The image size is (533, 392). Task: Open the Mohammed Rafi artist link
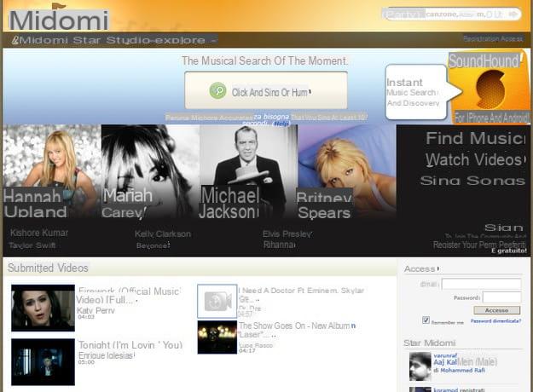point(462,370)
